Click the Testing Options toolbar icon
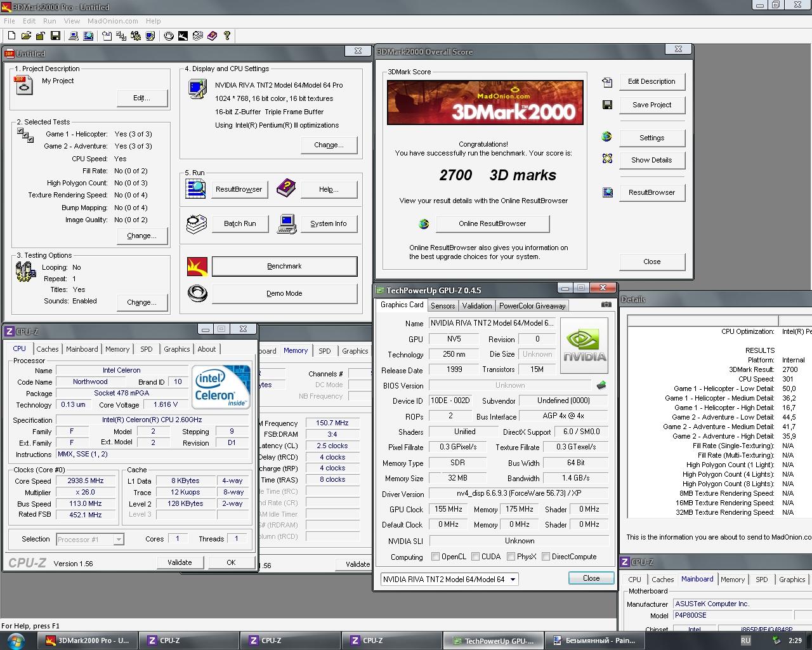Image resolution: width=812 pixels, height=650 pixels. 136,36
